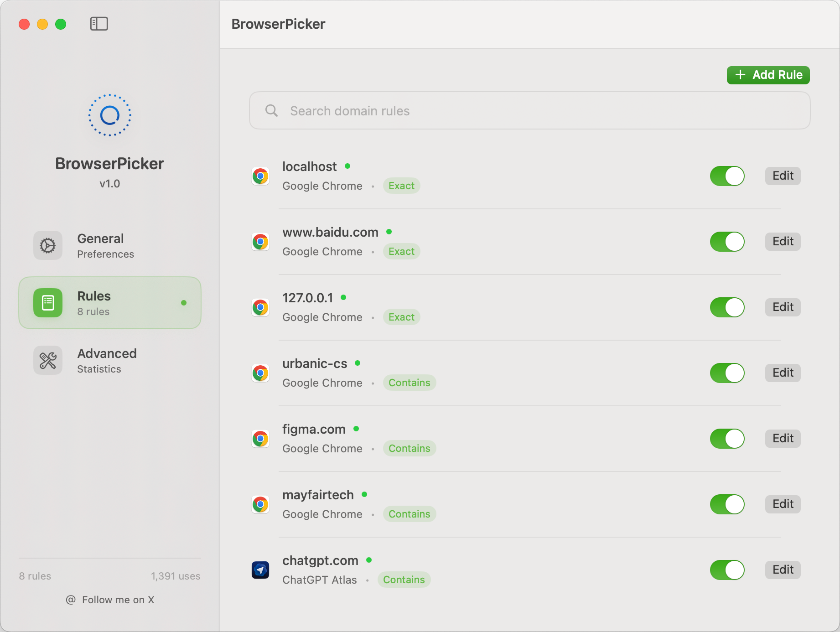Click the Search domain rules field
The height and width of the screenshot is (632, 840).
coord(529,111)
